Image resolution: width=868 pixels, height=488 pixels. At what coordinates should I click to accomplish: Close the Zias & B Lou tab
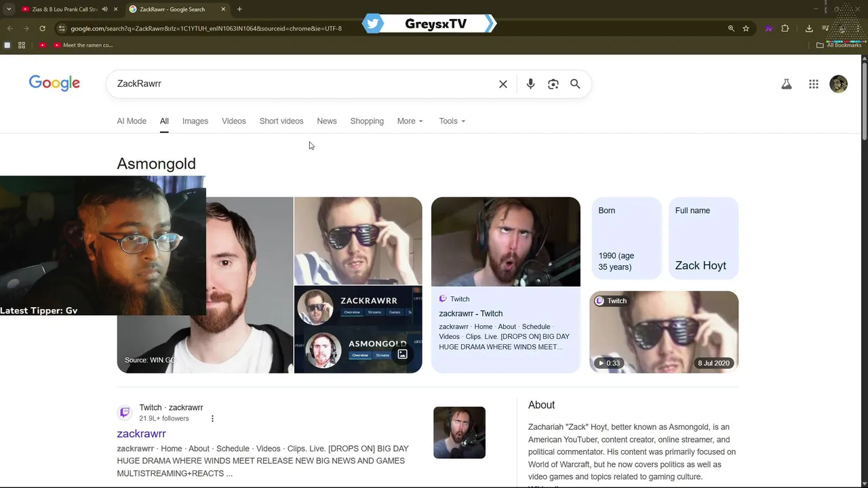click(x=115, y=9)
